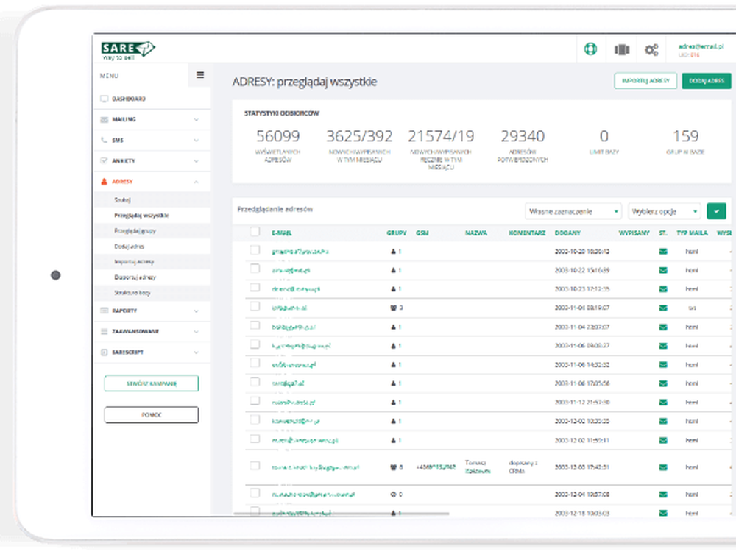Check the row added 10-22 15:16

[x=255, y=269]
